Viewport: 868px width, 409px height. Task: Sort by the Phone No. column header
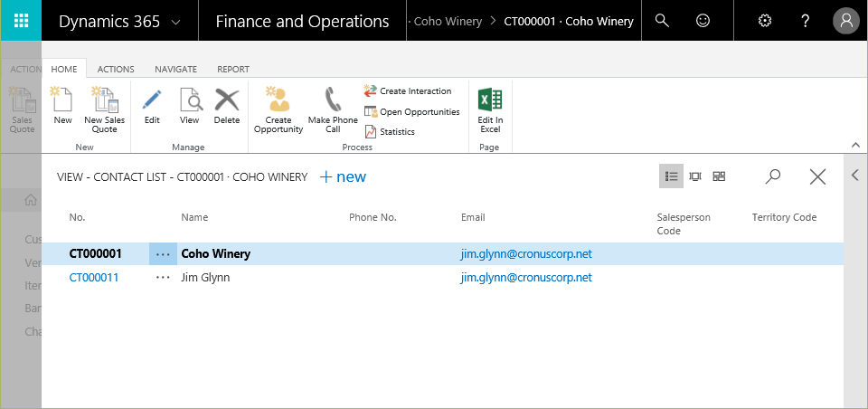point(373,217)
